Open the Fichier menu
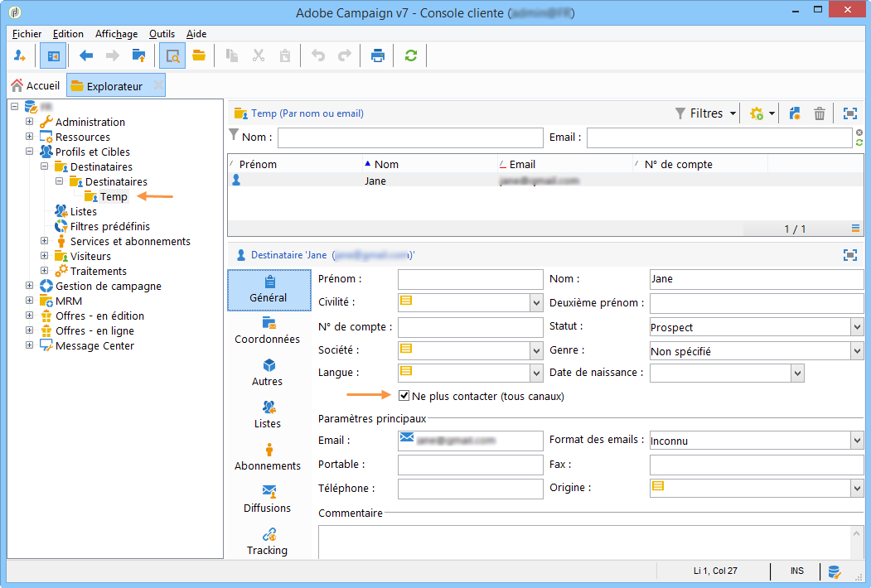The image size is (871, 588). (x=27, y=34)
